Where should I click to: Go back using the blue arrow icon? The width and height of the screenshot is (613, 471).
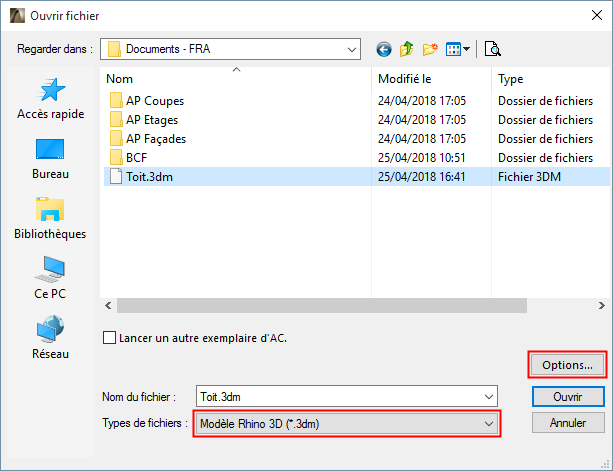tap(384, 50)
